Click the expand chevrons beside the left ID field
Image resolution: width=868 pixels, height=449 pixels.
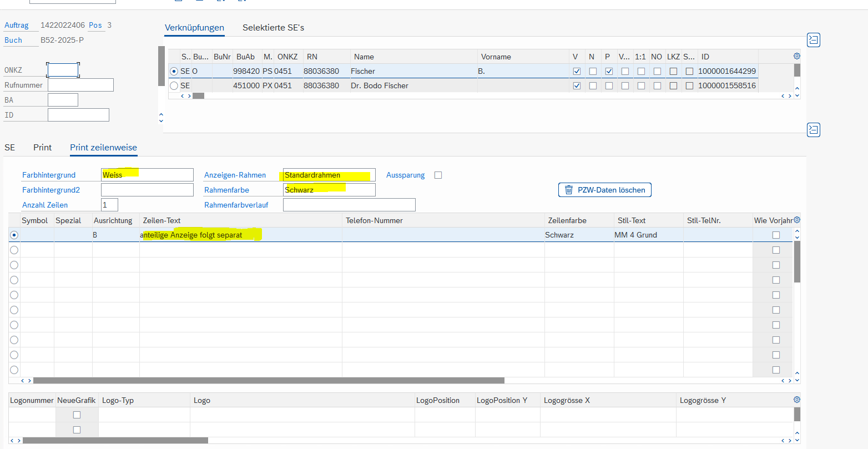click(x=161, y=118)
